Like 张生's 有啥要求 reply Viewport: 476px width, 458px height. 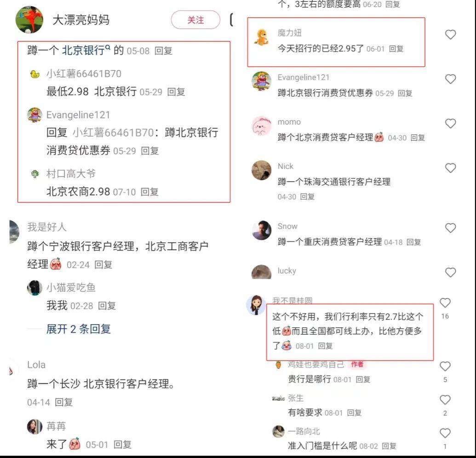(x=445, y=400)
